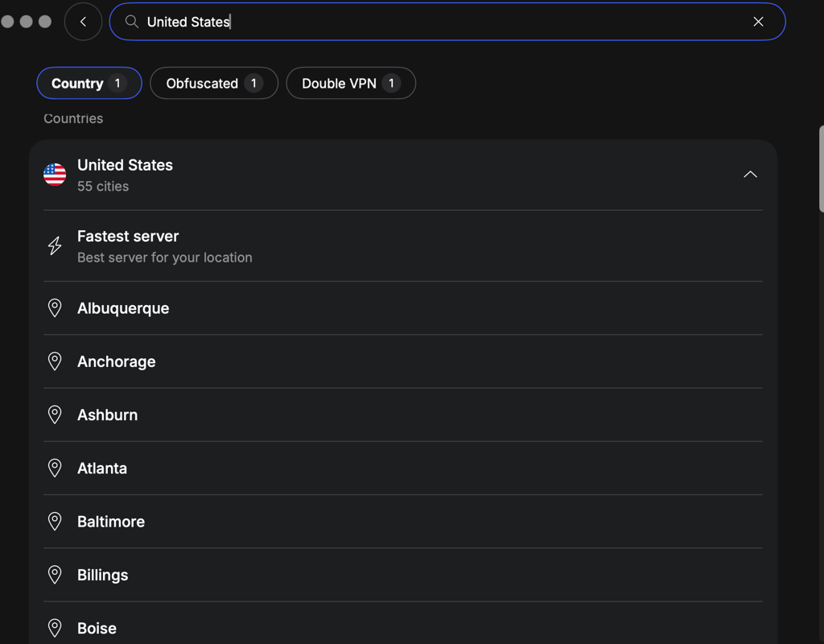Clear the search with the X icon
The image size is (824, 644).
[758, 22]
